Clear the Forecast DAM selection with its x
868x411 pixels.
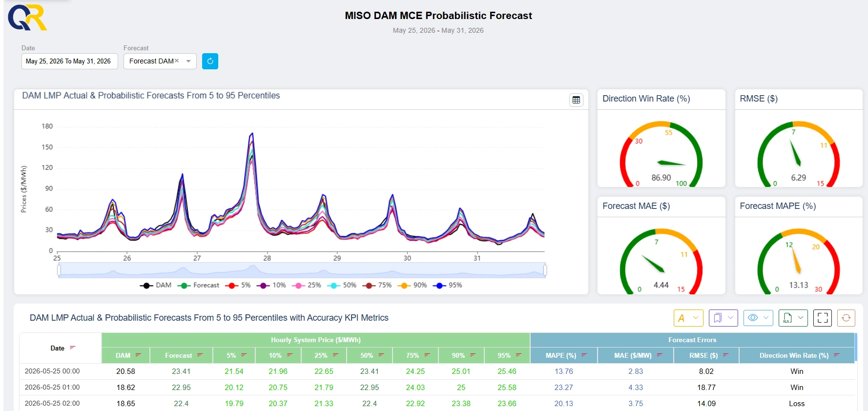(177, 61)
